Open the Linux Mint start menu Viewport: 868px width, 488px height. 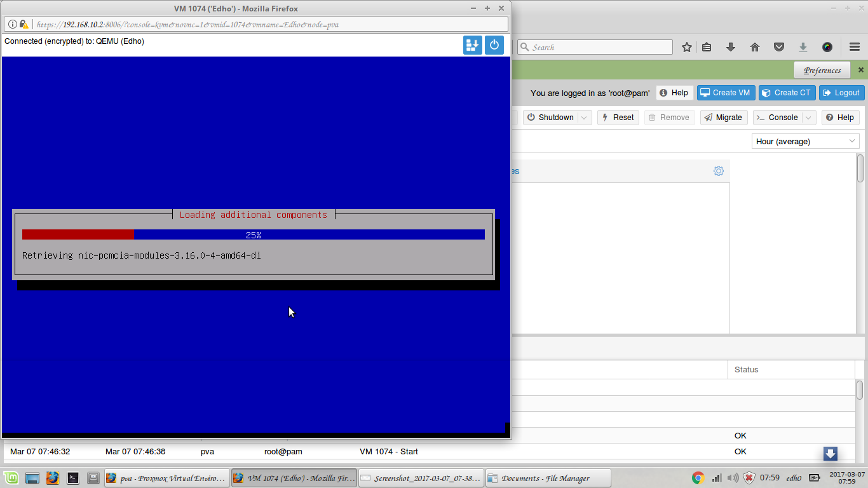tap(10, 478)
